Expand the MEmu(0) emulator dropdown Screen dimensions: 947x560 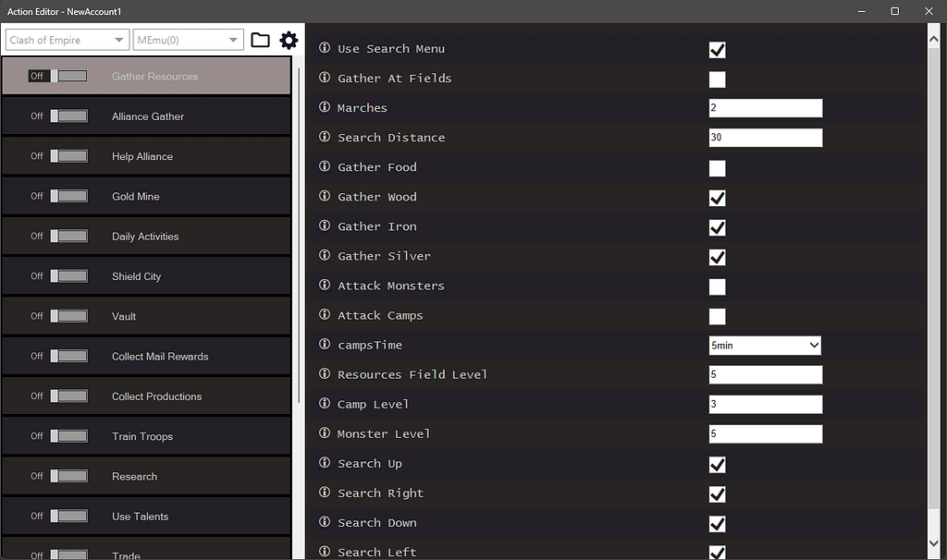pos(188,40)
